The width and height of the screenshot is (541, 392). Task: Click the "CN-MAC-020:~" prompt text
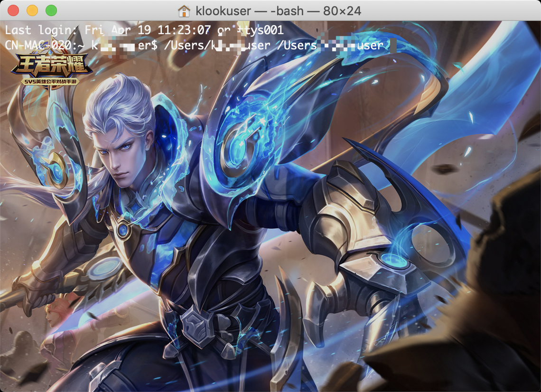45,45
